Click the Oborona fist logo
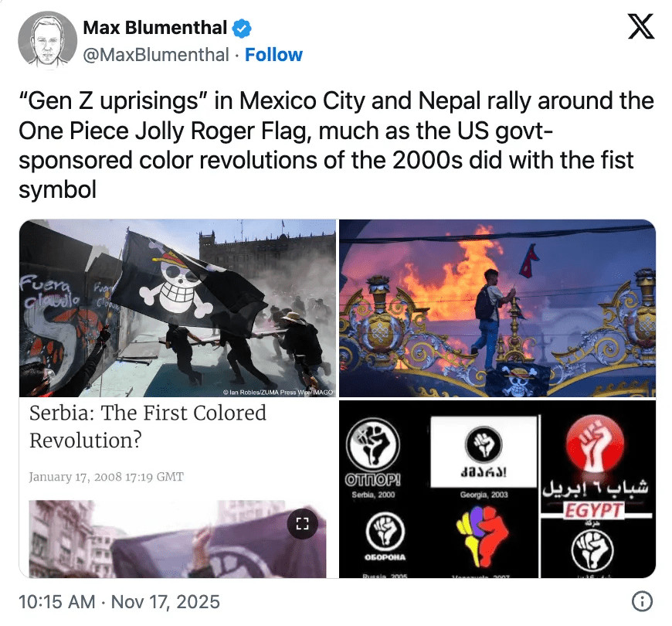672x626 pixels. click(385, 531)
